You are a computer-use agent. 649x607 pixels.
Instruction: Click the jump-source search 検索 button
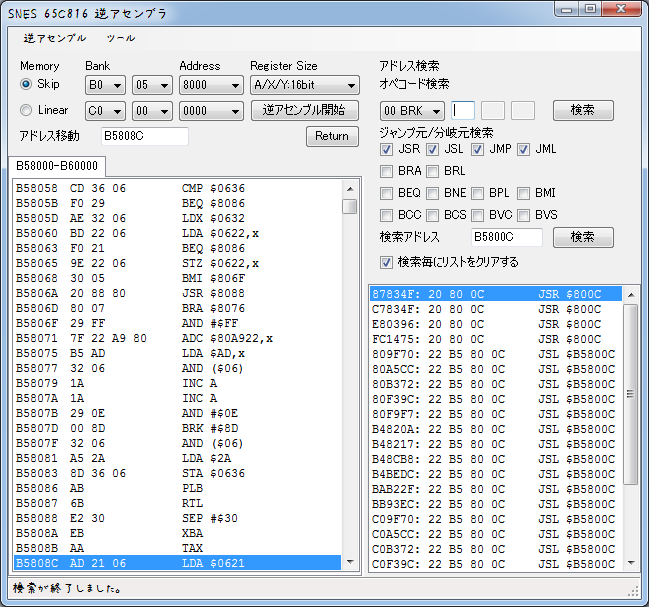click(583, 237)
